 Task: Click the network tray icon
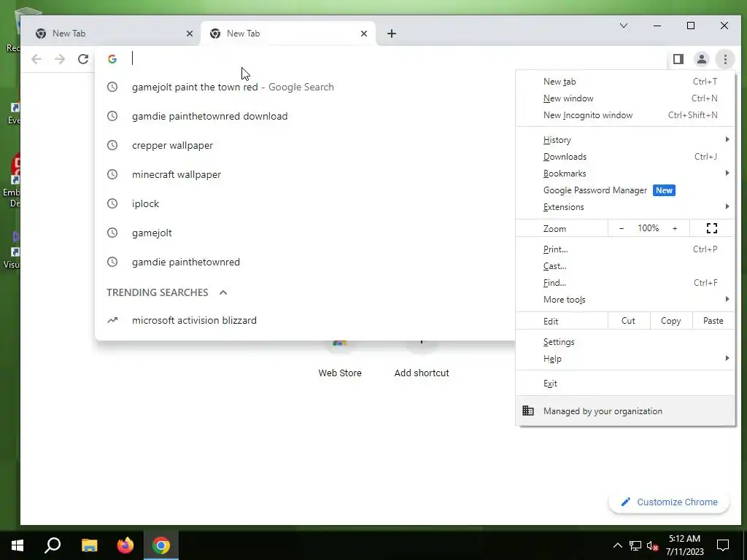point(635,545)
